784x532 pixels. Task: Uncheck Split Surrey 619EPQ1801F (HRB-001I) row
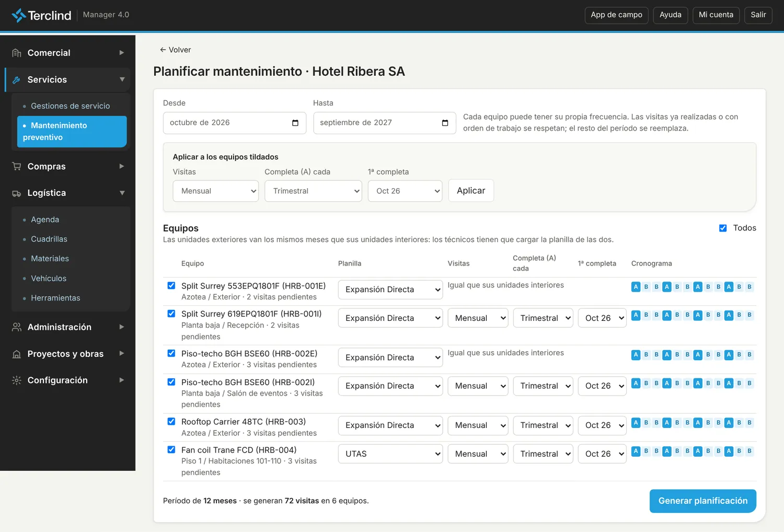[171, 314]
